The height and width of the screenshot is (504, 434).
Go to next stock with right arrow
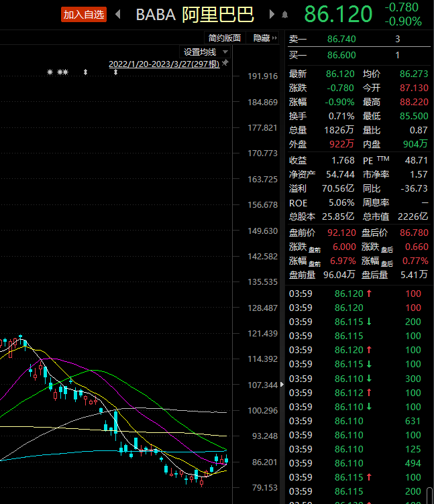click(x=272, y=14)
